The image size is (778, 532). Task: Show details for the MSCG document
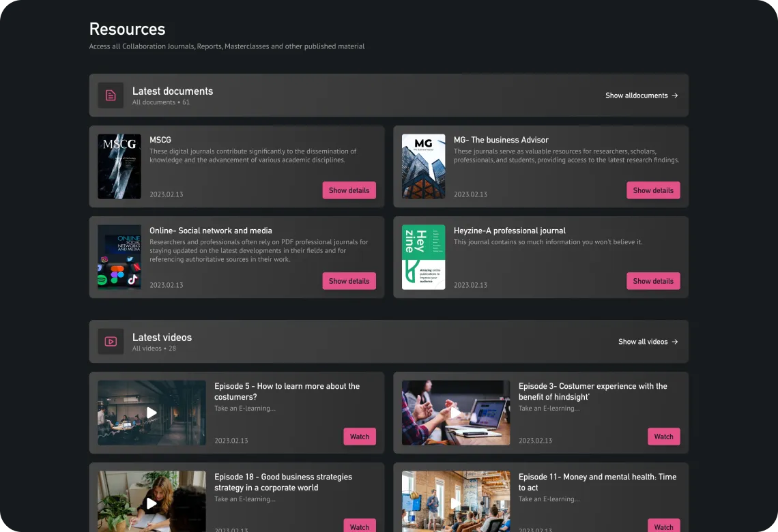point(349,190)
